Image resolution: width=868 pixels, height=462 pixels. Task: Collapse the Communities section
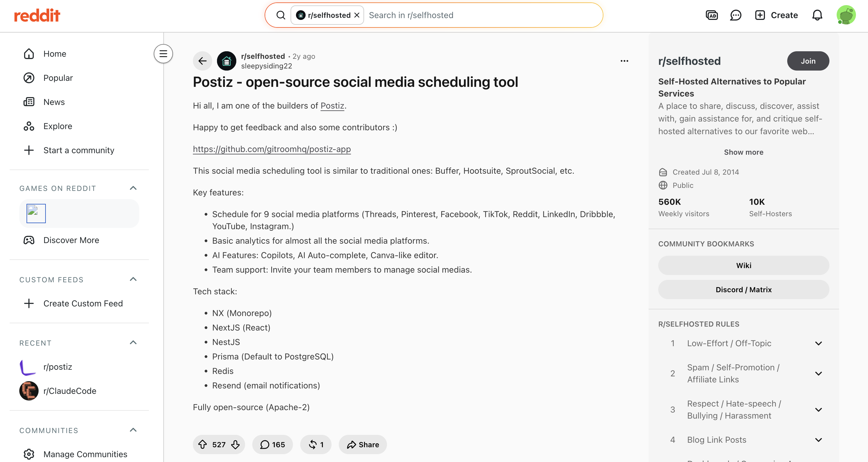134,430
